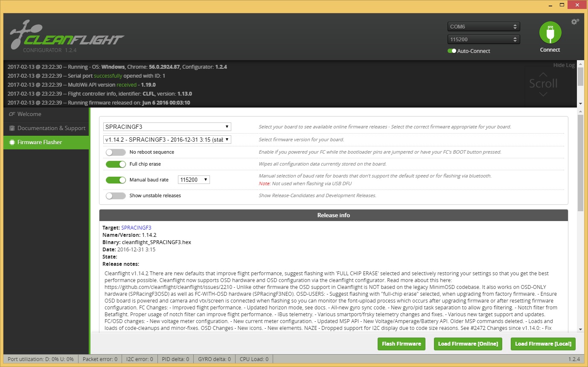Image resolution: width=588 pixels, height=367 pixels.
Task: Click Load Firmware [Online] button
Action: click(x=468, y=344)
